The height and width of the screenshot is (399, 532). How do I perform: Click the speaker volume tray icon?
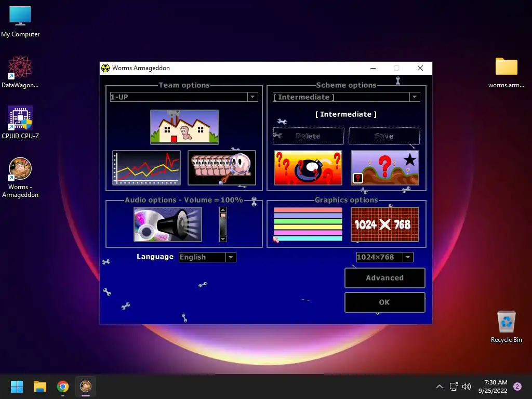(467, 387)
